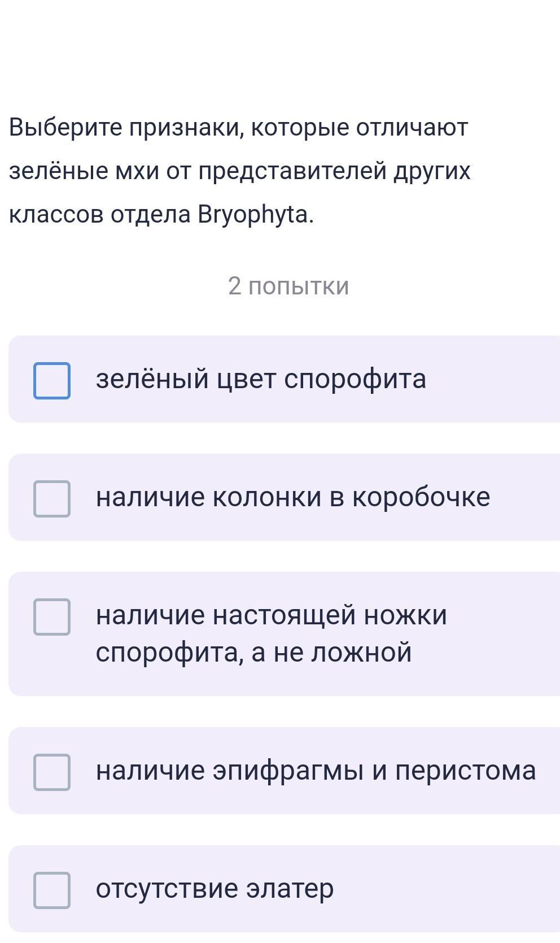Mark the 'отсутствие элатер' checkbox
The height and width of the screenshot is (943, 560).
point(52,890)
